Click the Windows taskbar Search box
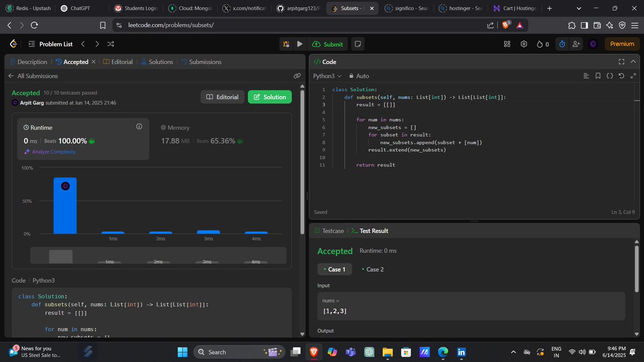The image size is (644, 362). [239, 352]
